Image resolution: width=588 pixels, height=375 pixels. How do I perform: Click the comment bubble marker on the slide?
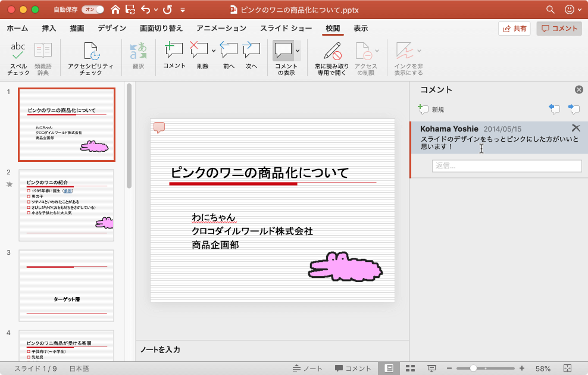point(159,127)
